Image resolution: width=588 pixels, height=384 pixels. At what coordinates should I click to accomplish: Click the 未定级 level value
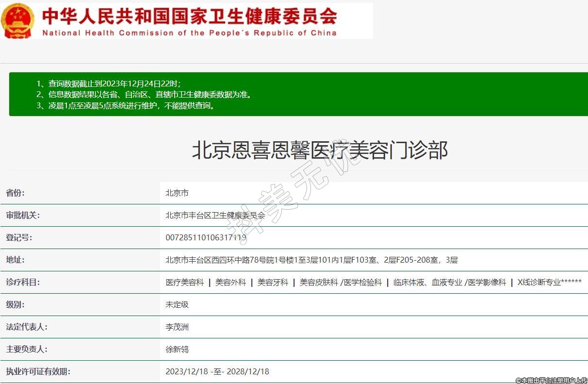[x=177, y=304]
